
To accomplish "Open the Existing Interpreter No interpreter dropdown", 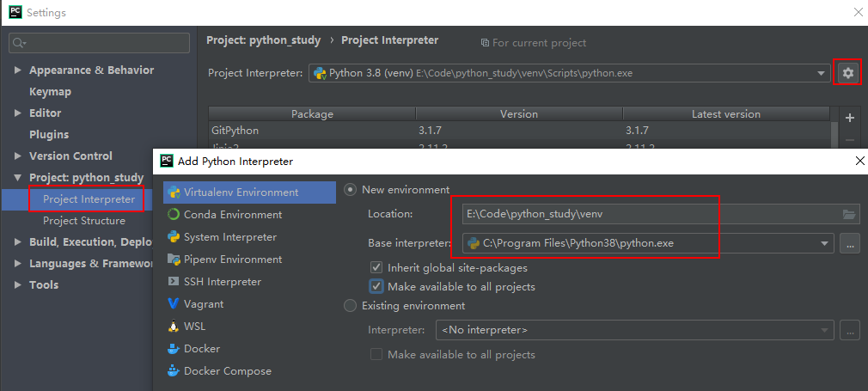I will pos(635,330).
